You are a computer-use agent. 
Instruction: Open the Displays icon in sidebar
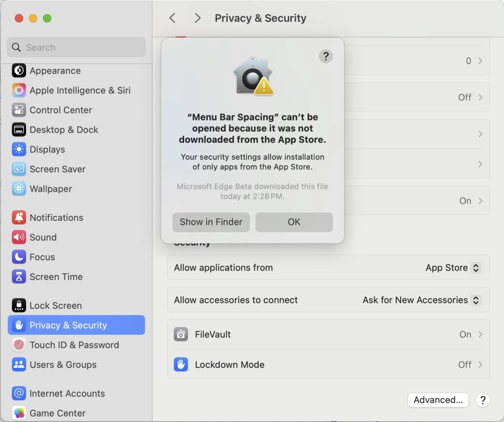pyautogui.click(x=19, y=149)
